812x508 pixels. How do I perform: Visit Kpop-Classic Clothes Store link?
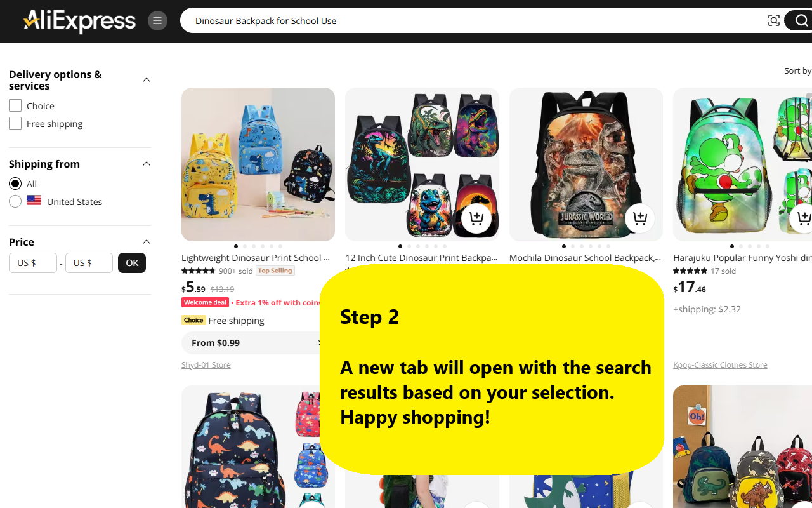pos(720,364)
